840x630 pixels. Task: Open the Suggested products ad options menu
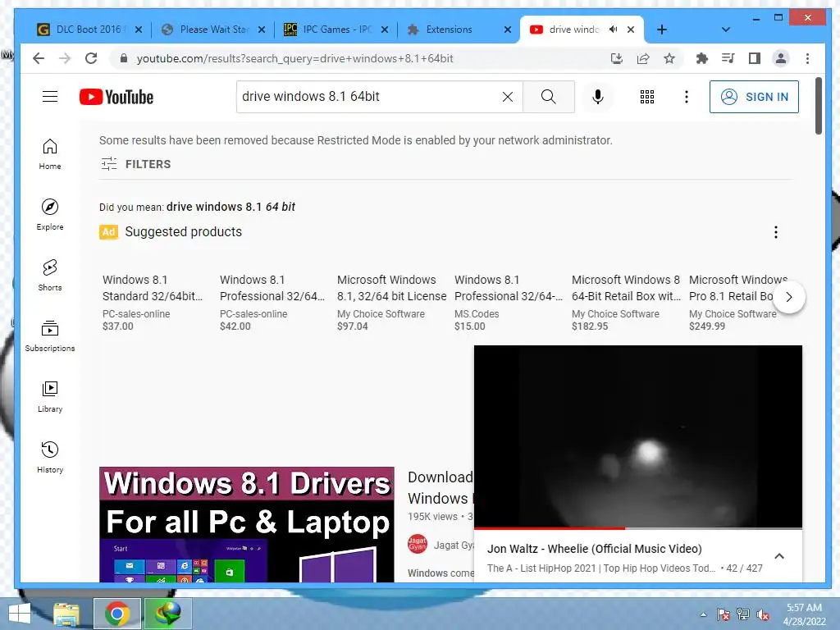coord(775,232)
